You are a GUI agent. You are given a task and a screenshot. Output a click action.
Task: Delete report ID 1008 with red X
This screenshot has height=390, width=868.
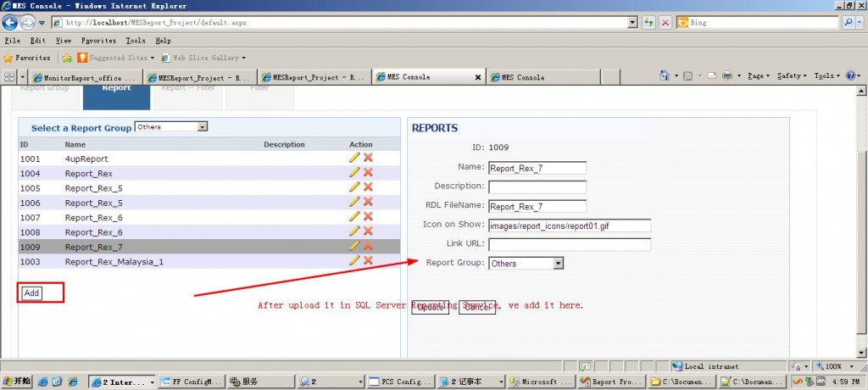point(368,231)
